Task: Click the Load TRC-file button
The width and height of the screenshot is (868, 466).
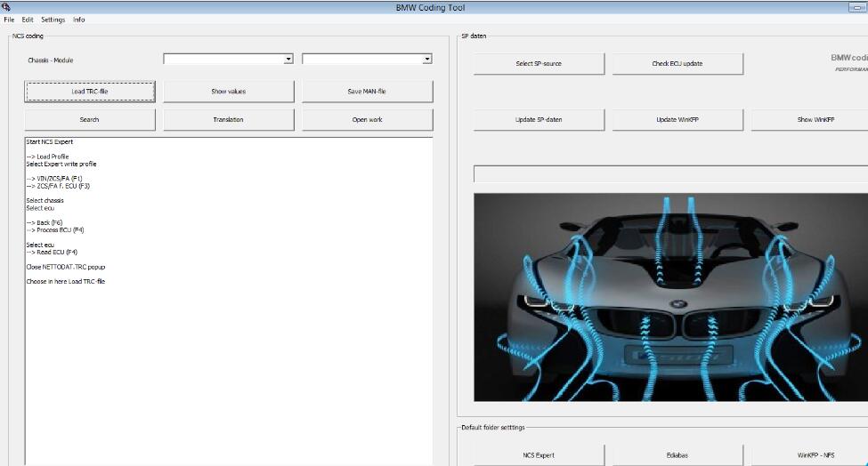Action: point(90,92)
